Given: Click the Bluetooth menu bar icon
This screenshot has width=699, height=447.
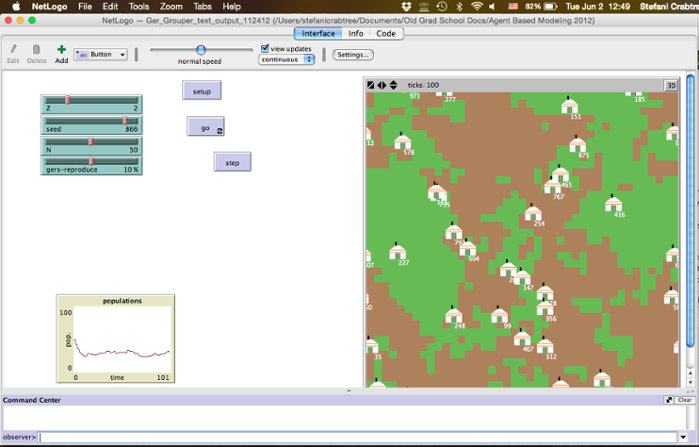Looking at the screenshot, I should pos(460,6).
